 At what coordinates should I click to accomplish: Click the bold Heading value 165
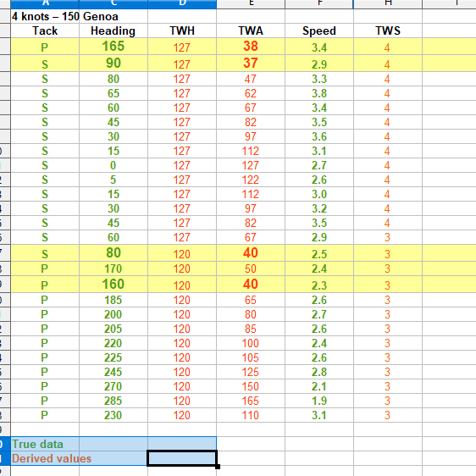click(x=113, y=47)
